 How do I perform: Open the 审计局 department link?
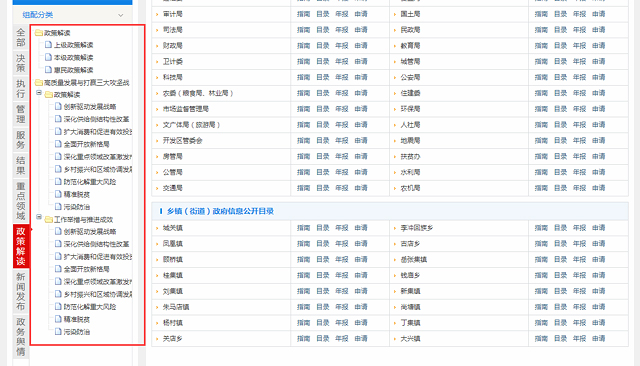point(173,14)
